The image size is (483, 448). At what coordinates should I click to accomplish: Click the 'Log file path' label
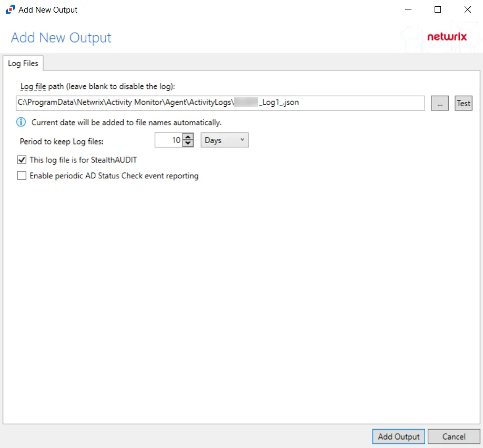[97, 87]
